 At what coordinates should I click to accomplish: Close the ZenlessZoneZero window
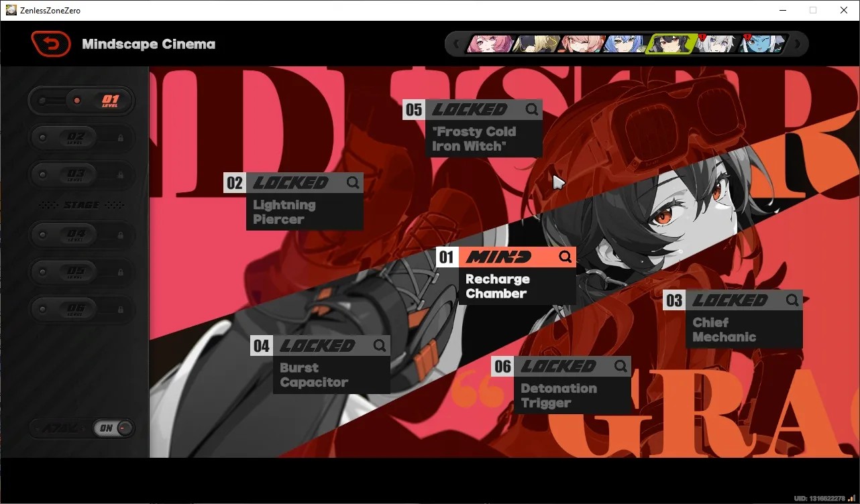click(x=844, y=10)
